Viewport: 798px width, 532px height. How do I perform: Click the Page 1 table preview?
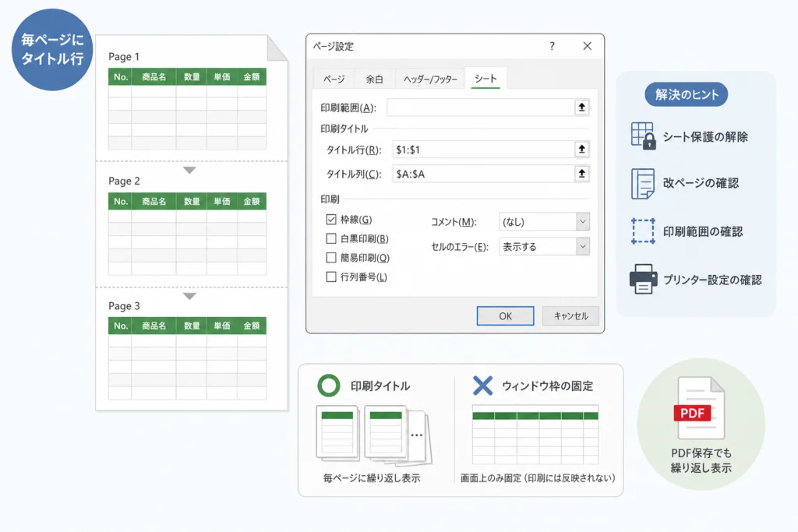(x=187, y=109)
